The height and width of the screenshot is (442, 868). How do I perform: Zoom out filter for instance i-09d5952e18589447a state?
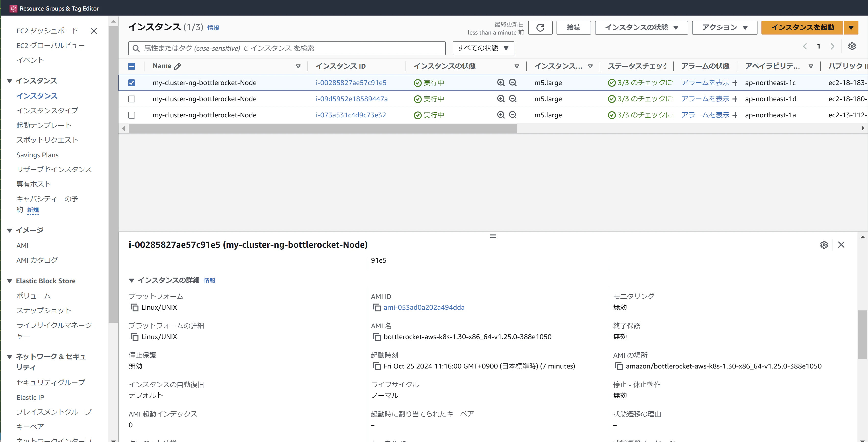click(x=512, y=99)
